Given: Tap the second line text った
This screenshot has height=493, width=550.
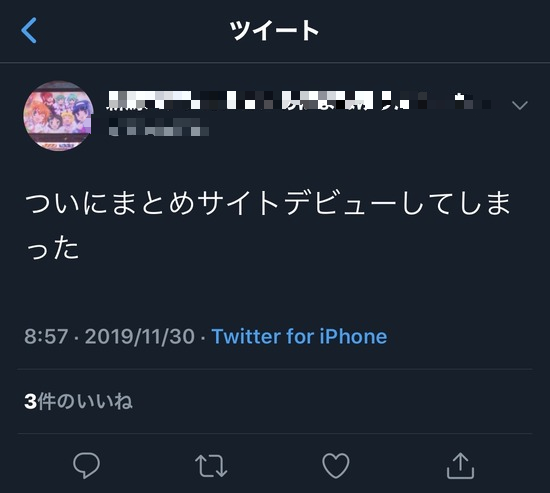Looking at the screenshot, I should [53, 248].
